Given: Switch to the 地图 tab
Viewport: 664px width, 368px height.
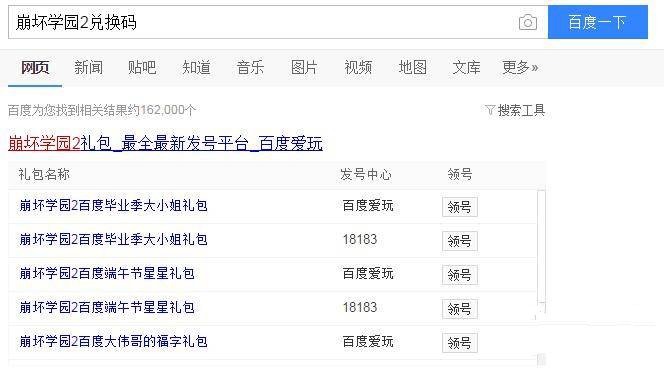Looking at the screenshot, I should tap(412, 68).
